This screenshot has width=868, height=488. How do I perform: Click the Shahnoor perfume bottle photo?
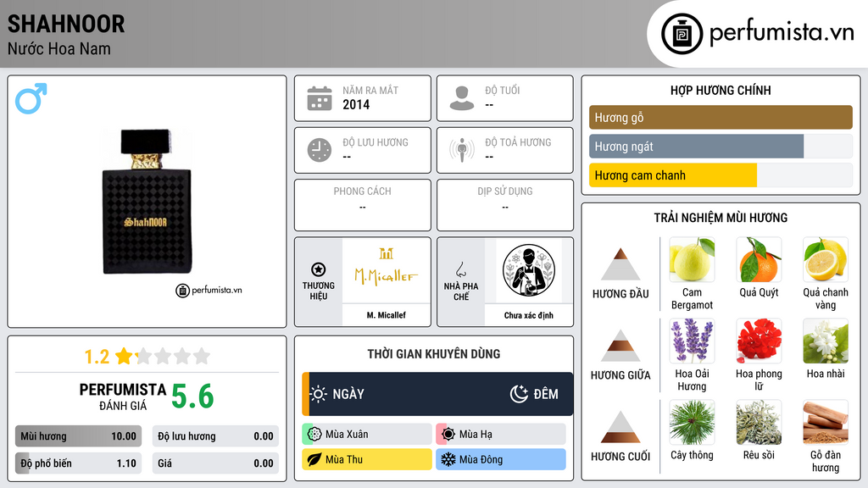[147, 202]
